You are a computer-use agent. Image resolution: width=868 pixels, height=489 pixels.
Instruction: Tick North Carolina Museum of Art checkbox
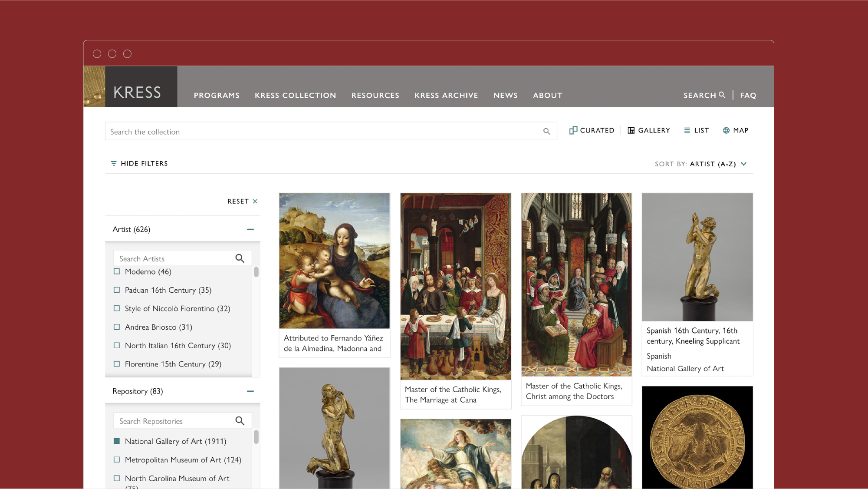117,478
